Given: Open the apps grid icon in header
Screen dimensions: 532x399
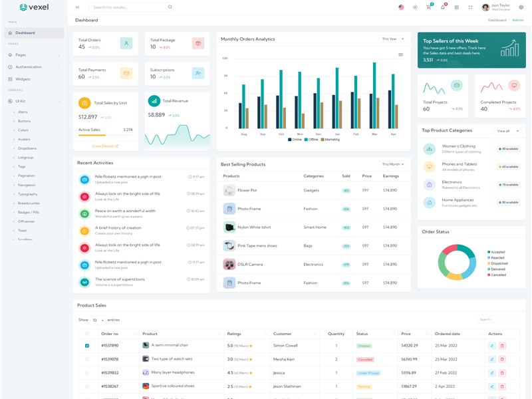Looking at the screenshot, I should click(457, 7).
